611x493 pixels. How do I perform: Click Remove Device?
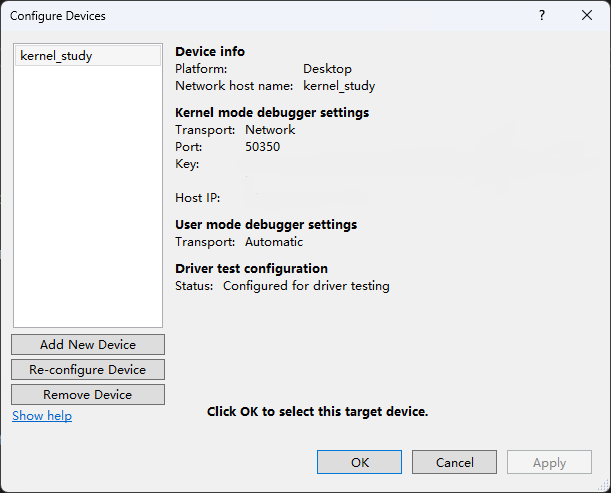coord(88,394)
